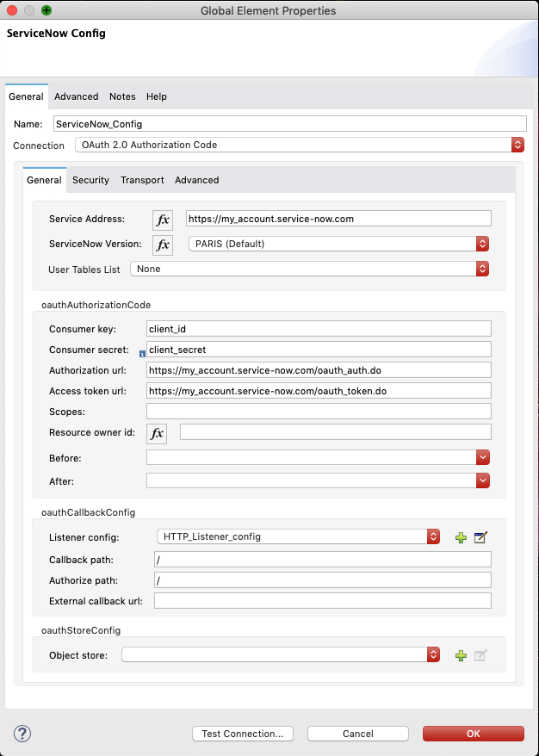Select the Notes tab
This screenshot has height=756, width=539.
(122, 96)
